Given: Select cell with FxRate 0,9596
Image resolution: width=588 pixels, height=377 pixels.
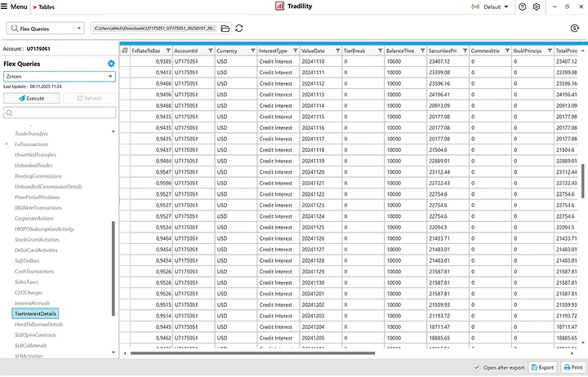Looking at the screenshot, I should [151, 183].
